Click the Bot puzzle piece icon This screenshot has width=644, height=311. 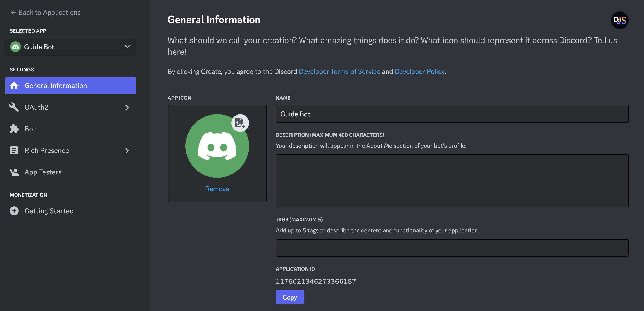click(x=14, y=129)
